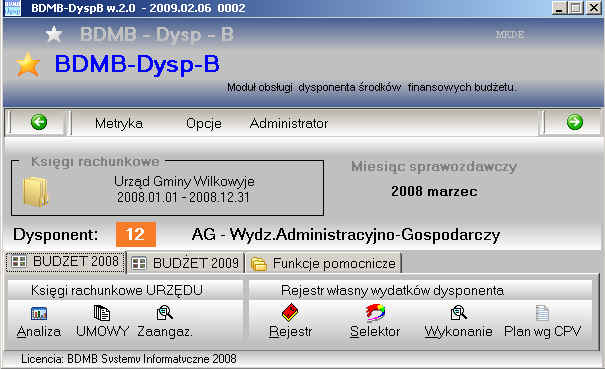Viewport: 605px width, 369px height.
Task: Close the BDMB-DyspB window
Action: click(593, 8)
